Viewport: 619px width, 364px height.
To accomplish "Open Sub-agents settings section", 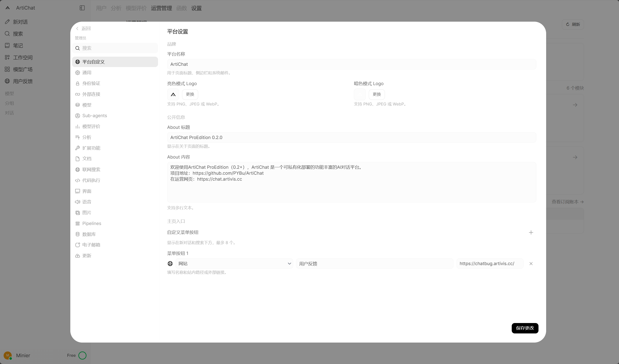I will pos(115,116).
